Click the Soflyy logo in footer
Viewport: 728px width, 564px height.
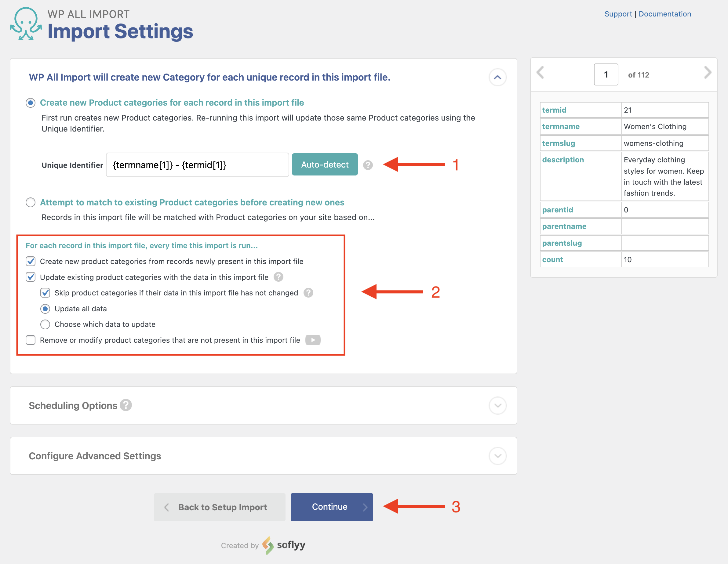pyautogui.click(x=284, y=545)
